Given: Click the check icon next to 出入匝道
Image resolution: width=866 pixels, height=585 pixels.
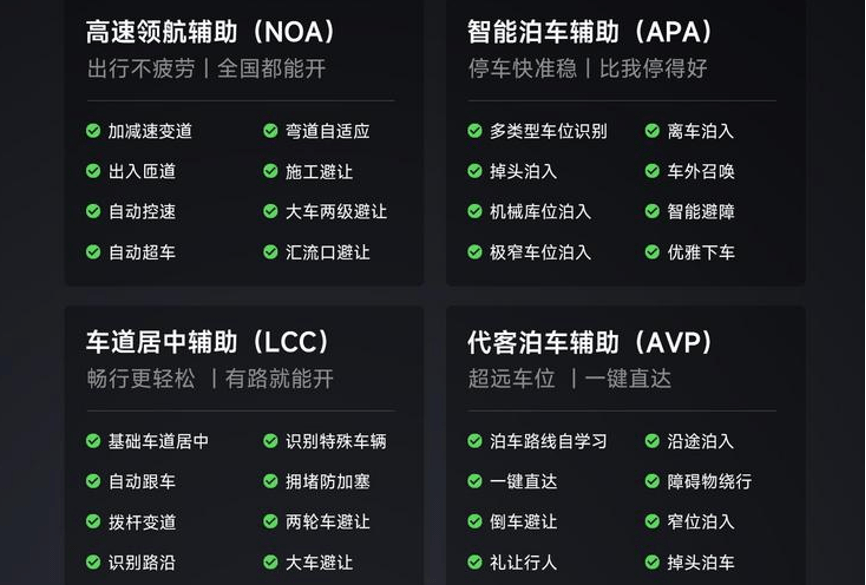Looking at the screenshot, I should [x=93, y=171].
